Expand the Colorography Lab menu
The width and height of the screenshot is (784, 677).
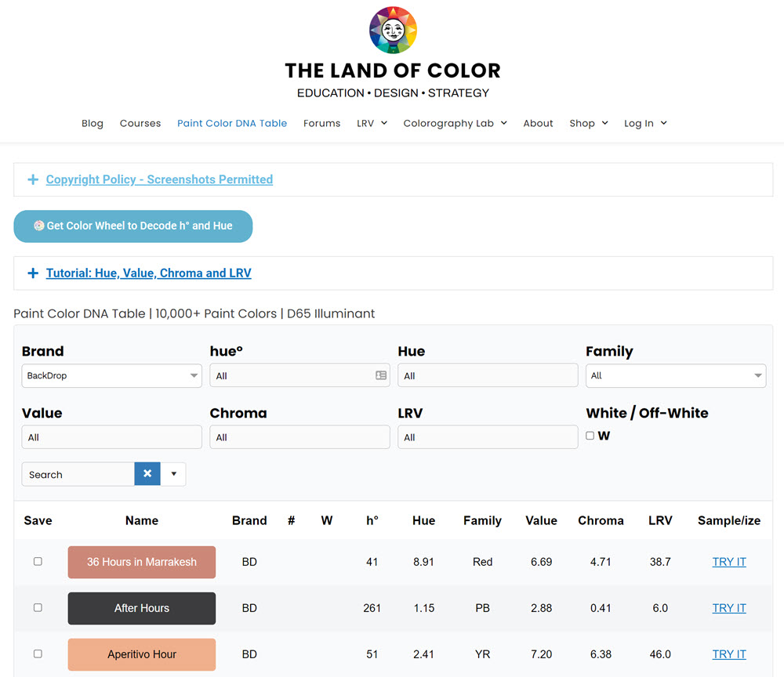point(455,123)
